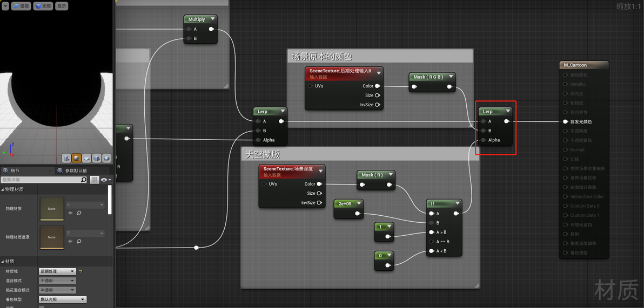
Task: Click the property matrix grid icon
Action: click(x=95, y=180)
